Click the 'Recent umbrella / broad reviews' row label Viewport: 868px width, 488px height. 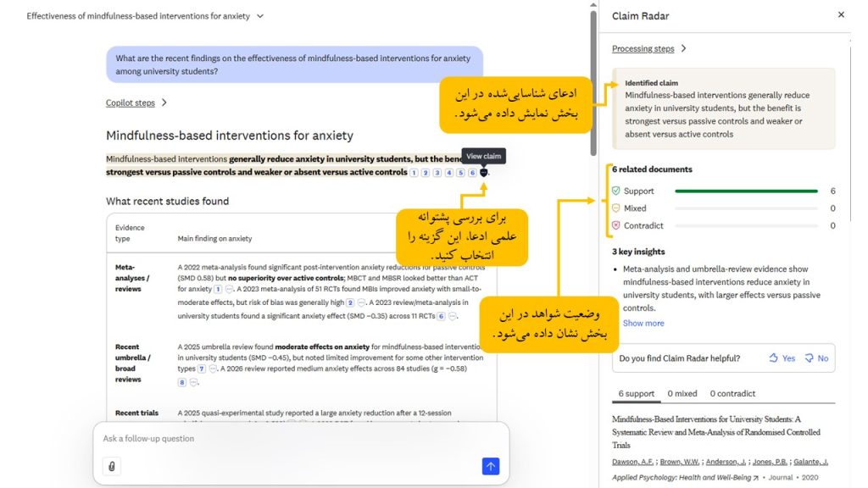click(132, 363)
